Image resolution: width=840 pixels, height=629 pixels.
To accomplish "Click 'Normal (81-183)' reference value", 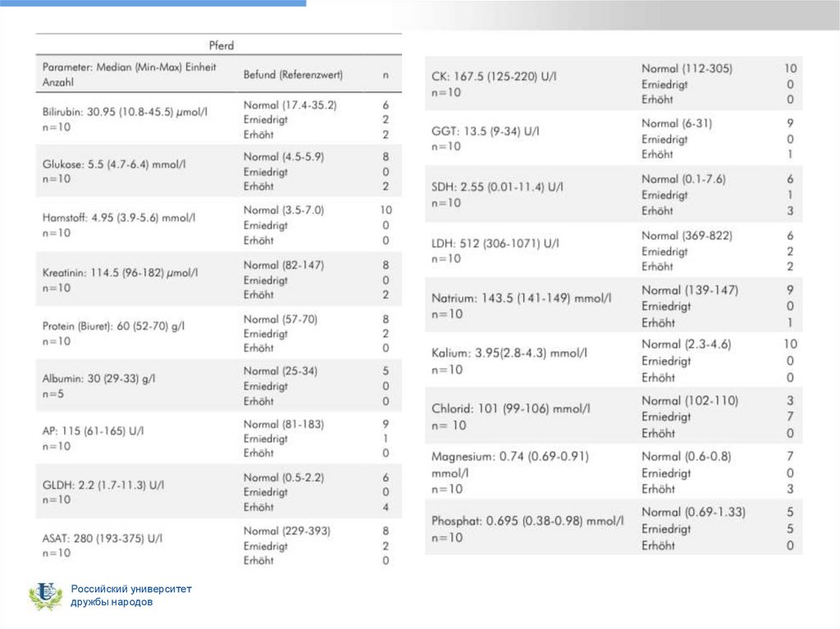I will point(283,424).
